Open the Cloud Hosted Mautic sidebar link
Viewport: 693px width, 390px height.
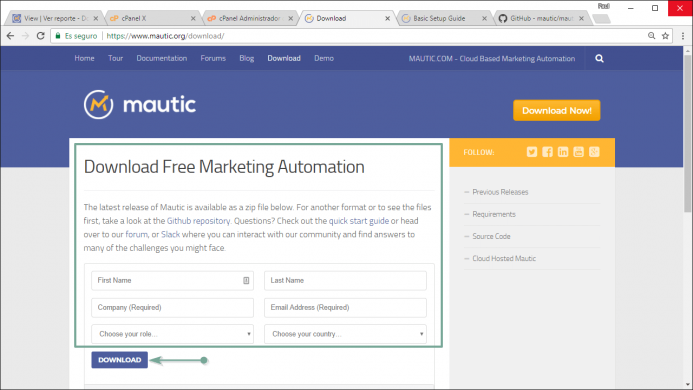(504, 258)
